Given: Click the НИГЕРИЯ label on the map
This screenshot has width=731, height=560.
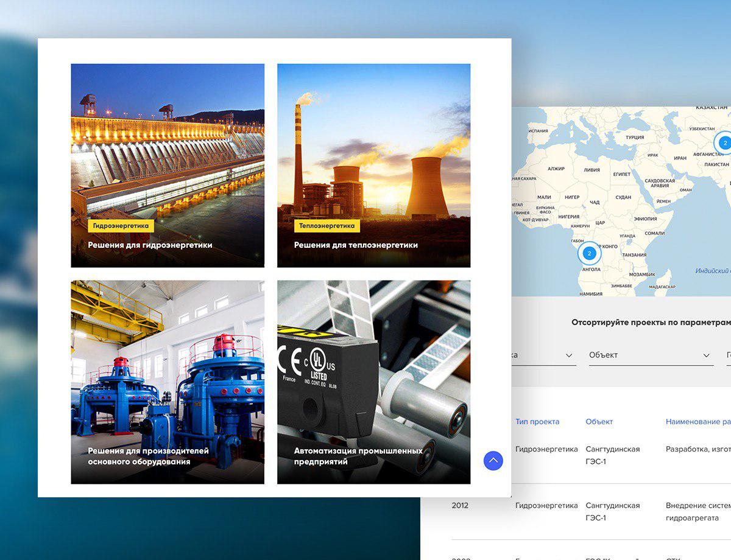Looking at the screenshot, I should 568,216.
